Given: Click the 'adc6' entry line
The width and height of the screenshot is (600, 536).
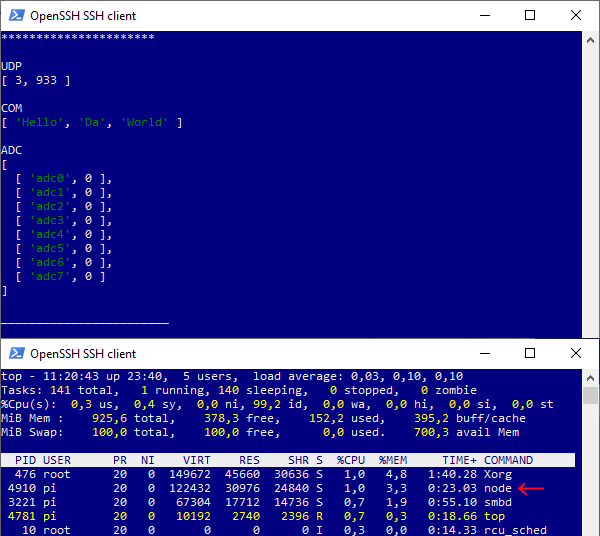Looking at the screenshot, I should (64, 262).
